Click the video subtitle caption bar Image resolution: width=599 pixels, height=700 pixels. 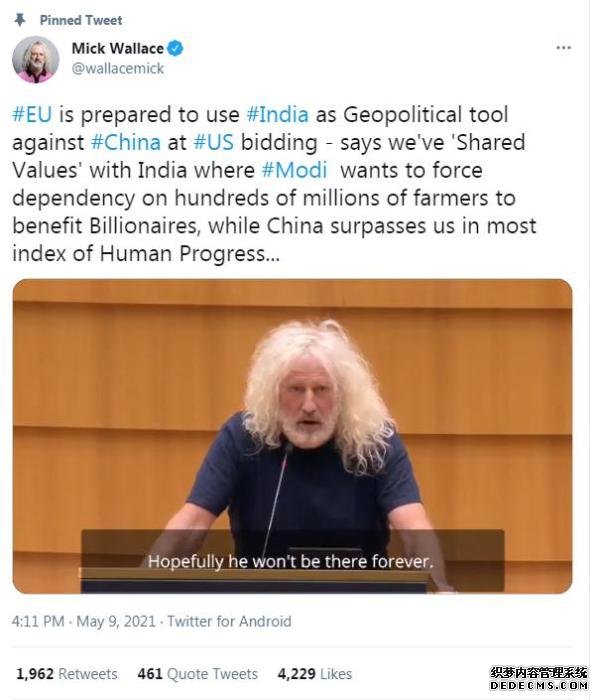(x=292, y=561)
